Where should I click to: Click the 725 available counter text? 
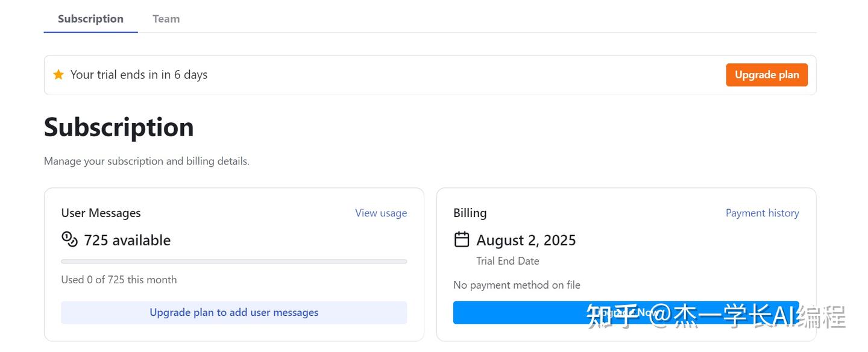(x=127, y=239)
